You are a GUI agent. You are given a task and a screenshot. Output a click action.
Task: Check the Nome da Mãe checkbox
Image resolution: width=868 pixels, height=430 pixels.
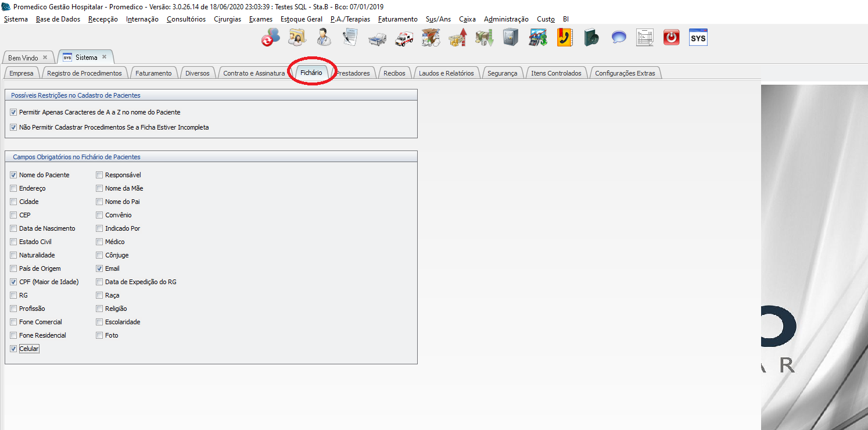[x=100, y=188]
